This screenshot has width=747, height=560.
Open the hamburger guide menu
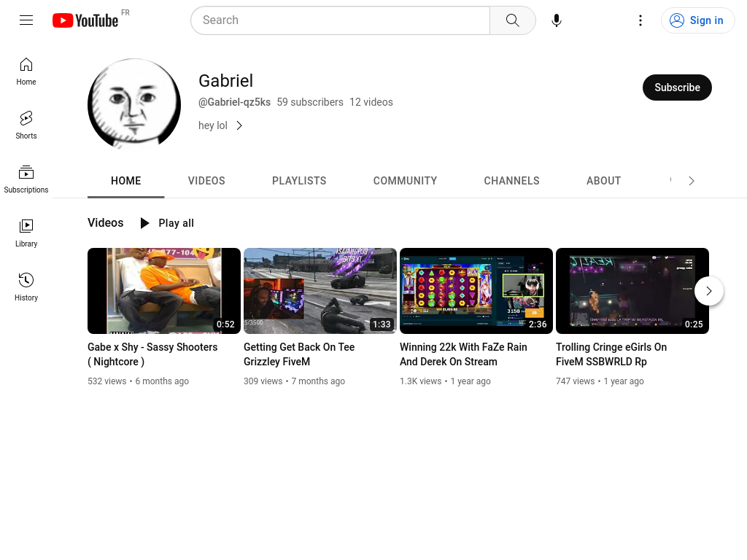26,20
